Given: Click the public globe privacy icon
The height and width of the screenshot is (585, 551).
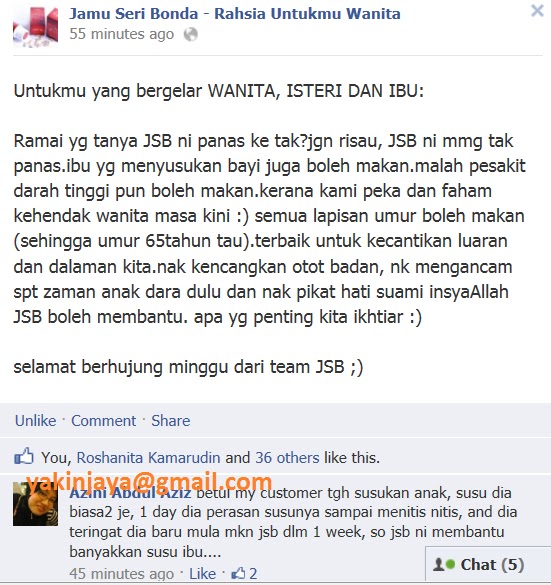Looking at the screenshot, I should (x=190, y=34).
